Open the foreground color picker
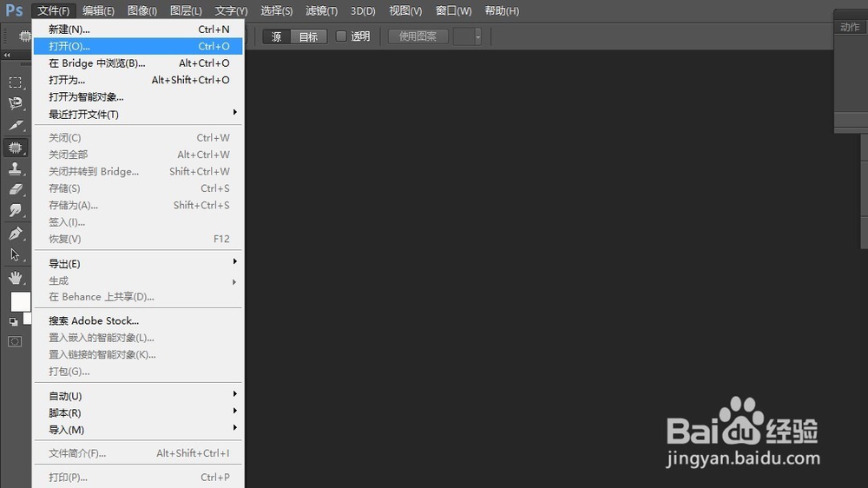Viewport: 868px width, 488px height. coord(21,302)
